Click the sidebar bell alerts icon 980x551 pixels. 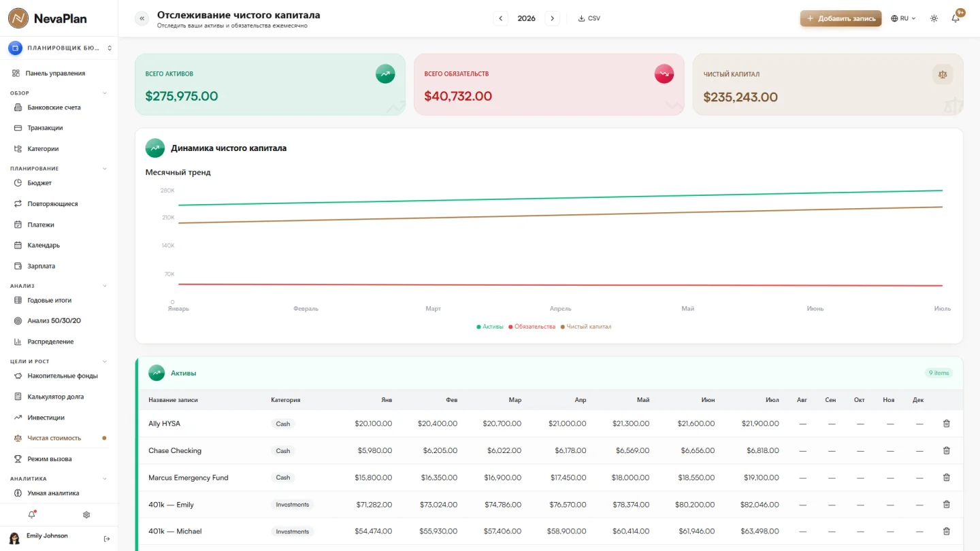coord(31,515)
